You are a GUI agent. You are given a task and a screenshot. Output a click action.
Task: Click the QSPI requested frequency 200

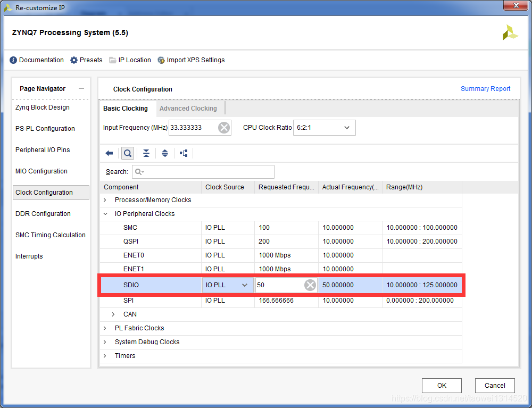coord(264,242)
